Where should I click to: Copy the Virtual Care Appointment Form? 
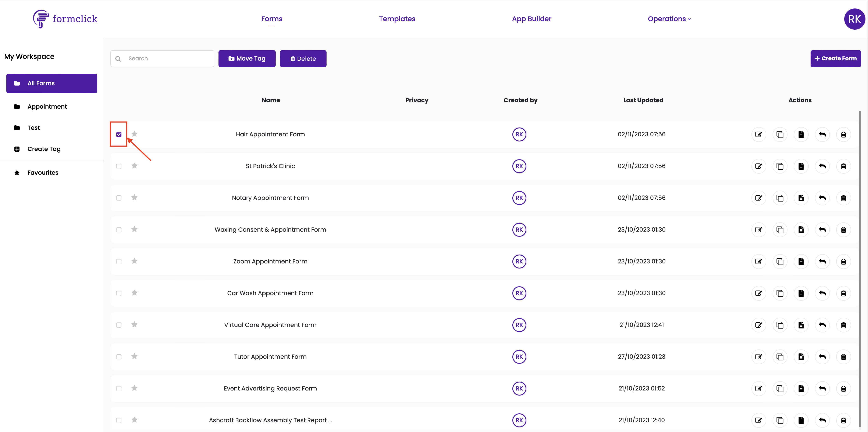click(x=780, y=325)
